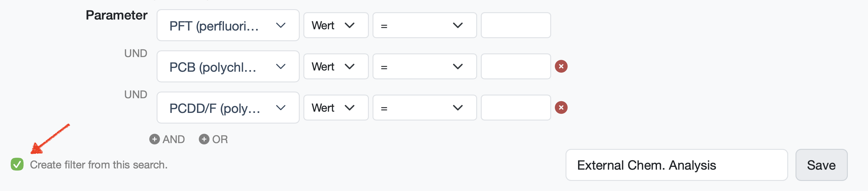Viewport: 868px width, 191px height.
Task: Click the Save button
Action: coord(821,165)
